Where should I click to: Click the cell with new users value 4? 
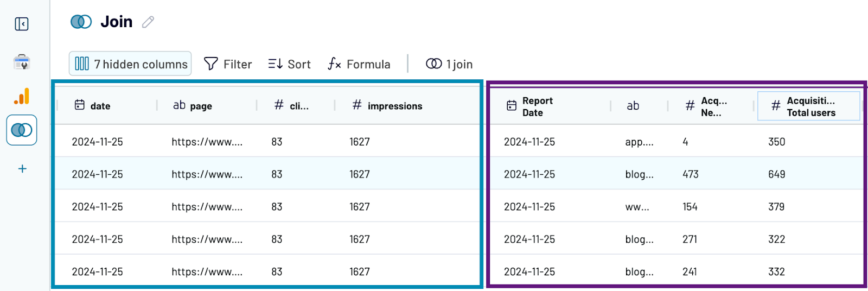685,142
